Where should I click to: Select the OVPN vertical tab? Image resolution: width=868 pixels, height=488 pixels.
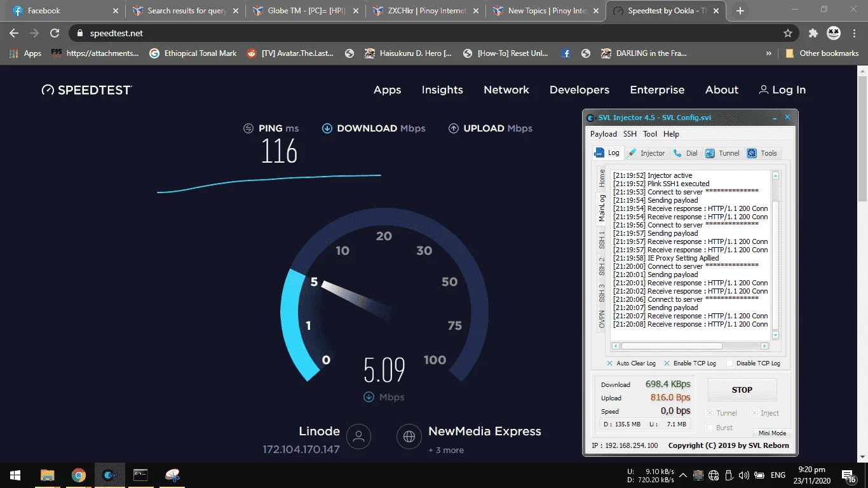[x=602, y=319]
